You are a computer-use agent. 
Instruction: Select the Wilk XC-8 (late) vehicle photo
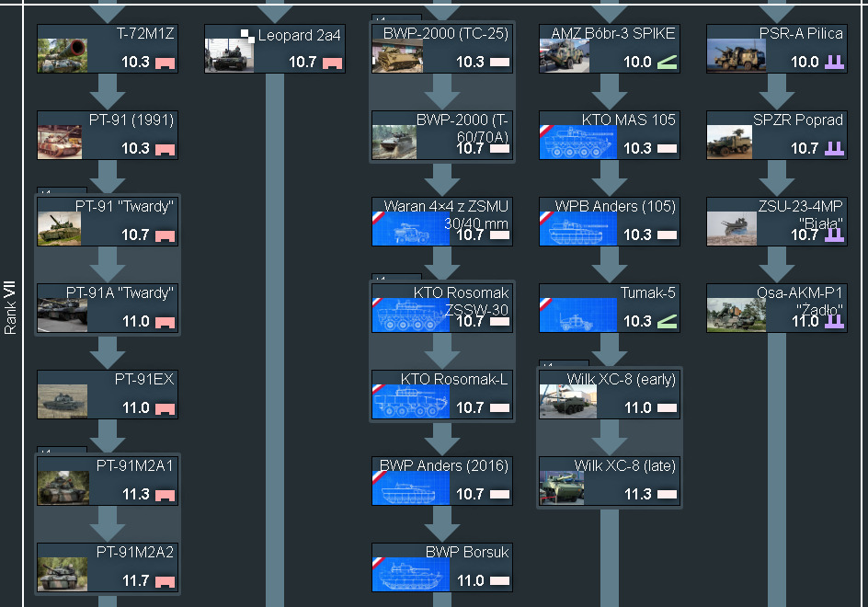point(562,488)
